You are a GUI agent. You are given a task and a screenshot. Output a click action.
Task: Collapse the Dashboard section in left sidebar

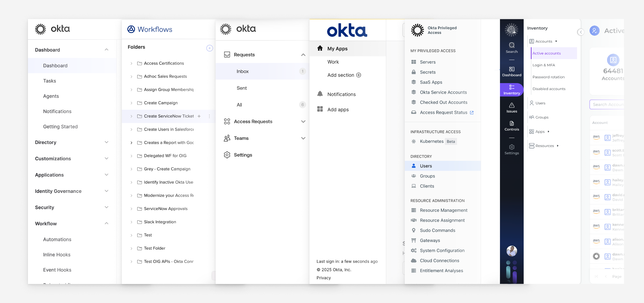pos(107,49)
